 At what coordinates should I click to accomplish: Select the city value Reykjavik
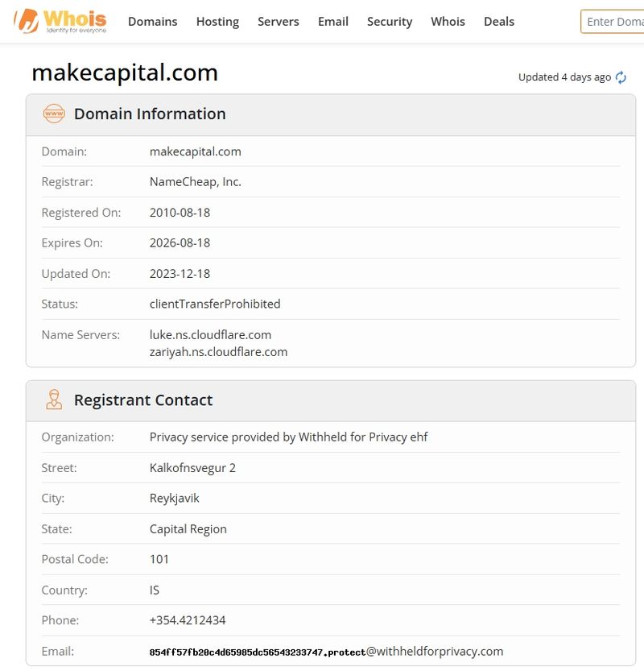175,499
